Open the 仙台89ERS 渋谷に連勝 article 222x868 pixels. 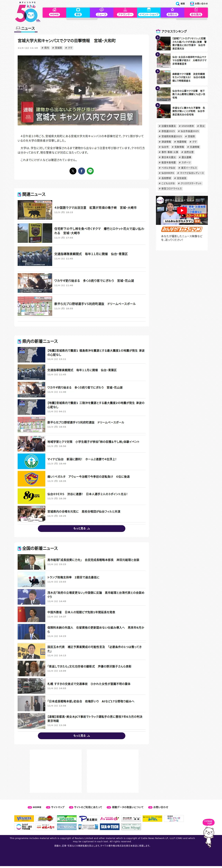(81, 496)
